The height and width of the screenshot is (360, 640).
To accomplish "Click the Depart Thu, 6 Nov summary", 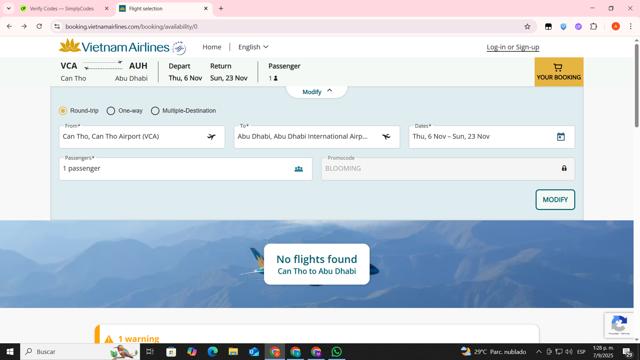I will [185, 72].
